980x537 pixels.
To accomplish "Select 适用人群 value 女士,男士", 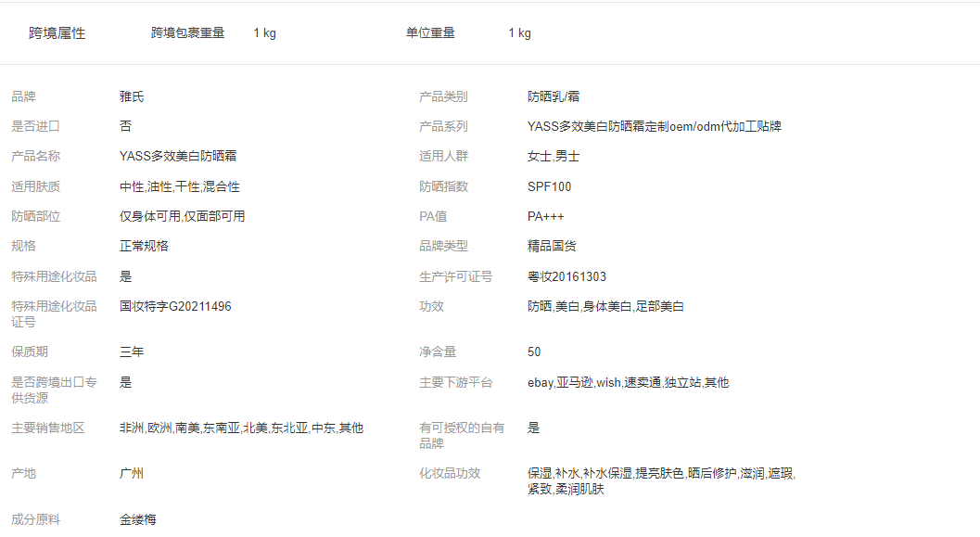I will point(554,156).
